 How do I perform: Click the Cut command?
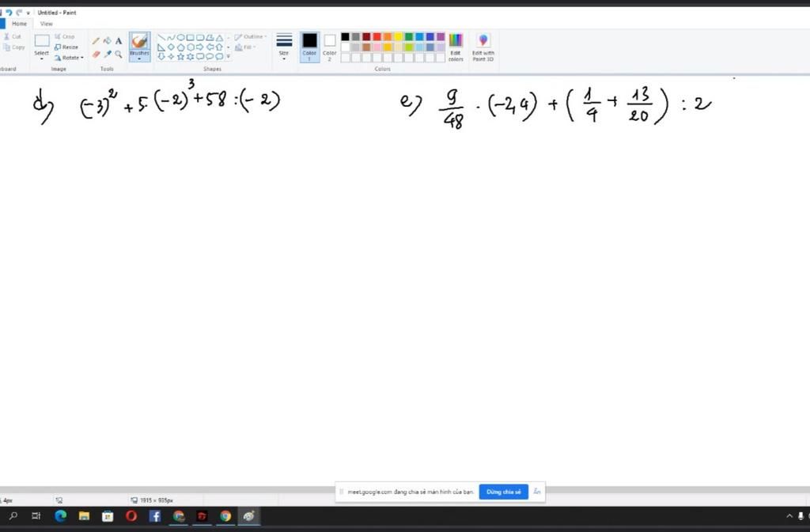[x=13, y=36]
